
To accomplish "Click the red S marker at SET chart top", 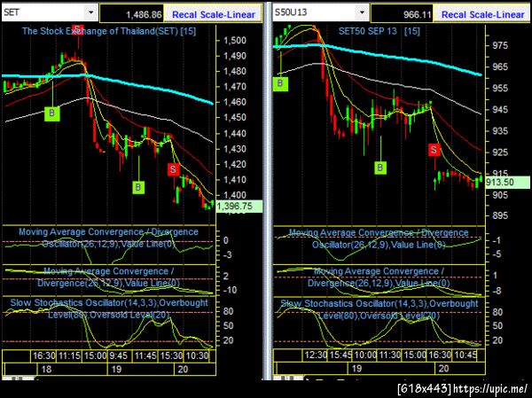I will (78, 29).
